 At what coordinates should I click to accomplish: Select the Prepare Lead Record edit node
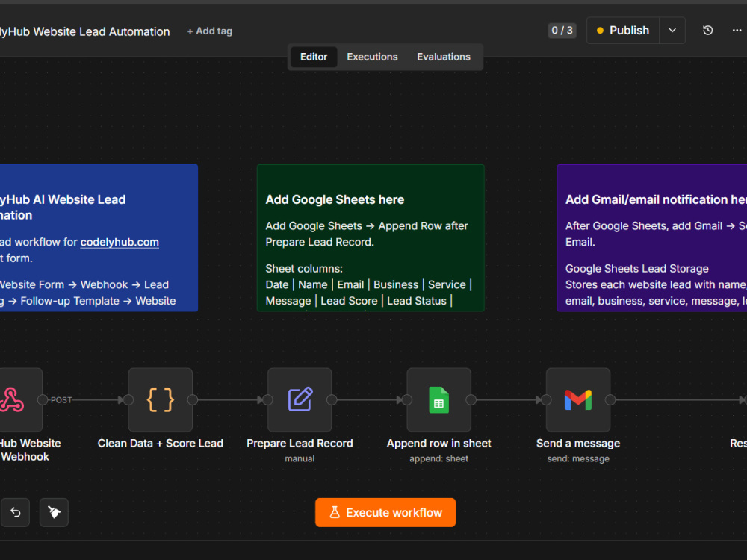(x=300, y=400)
